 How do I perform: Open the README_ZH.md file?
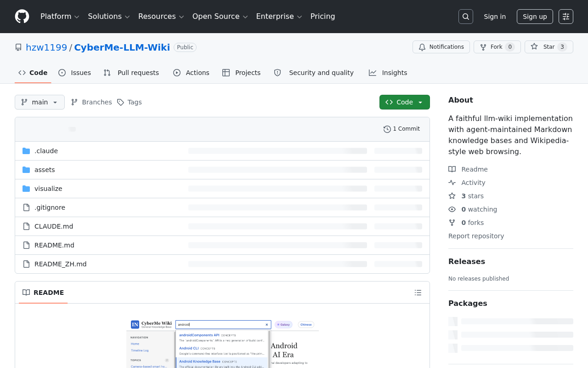pyautogui.click(x=61, y=264)
